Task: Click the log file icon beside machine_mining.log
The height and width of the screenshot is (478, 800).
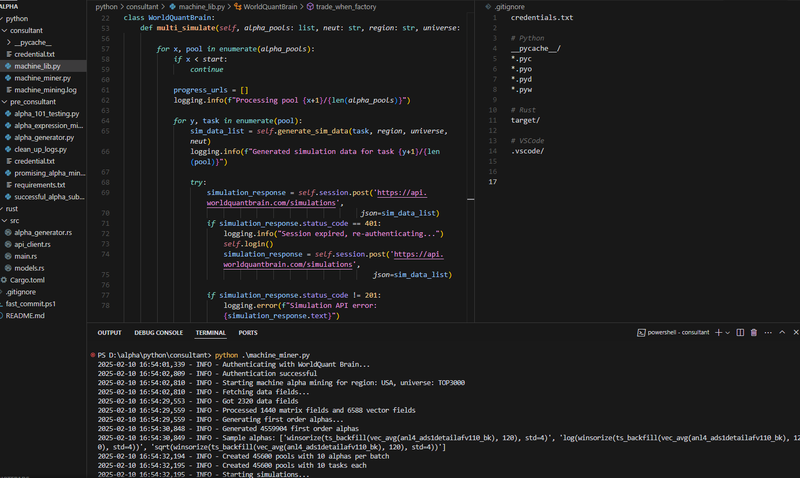Action: pyautogui.click(x=8, y=90)
